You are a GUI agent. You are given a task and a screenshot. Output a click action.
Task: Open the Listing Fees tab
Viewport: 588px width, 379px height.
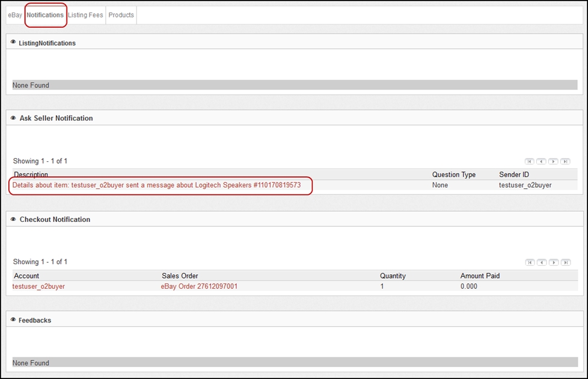click(x=85, y=15)
